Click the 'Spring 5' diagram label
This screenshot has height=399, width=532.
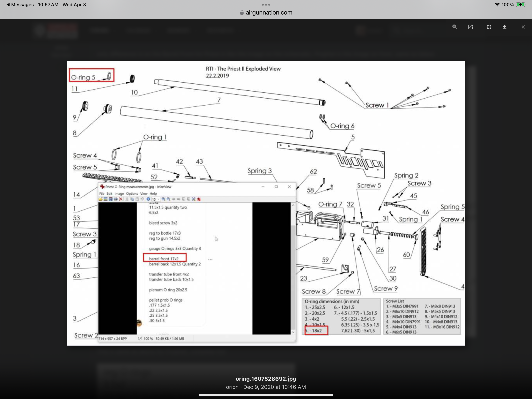452,207
